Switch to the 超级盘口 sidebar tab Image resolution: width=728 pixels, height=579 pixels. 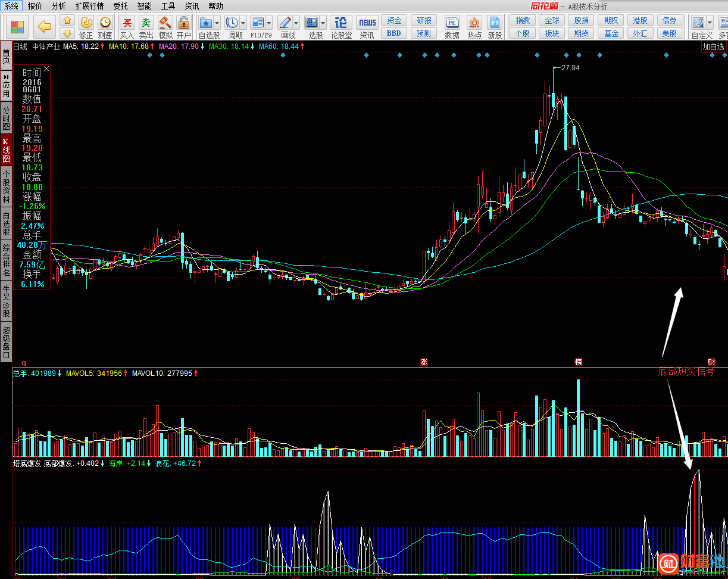[x=6, y=342]
